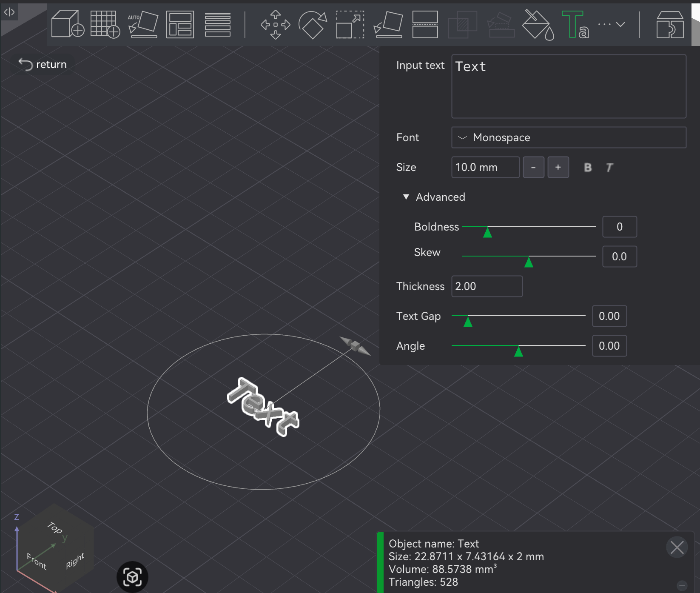Viewport: 700px width, 593px height.
Task: Toggle italic T style
Action: pos(609,168)
